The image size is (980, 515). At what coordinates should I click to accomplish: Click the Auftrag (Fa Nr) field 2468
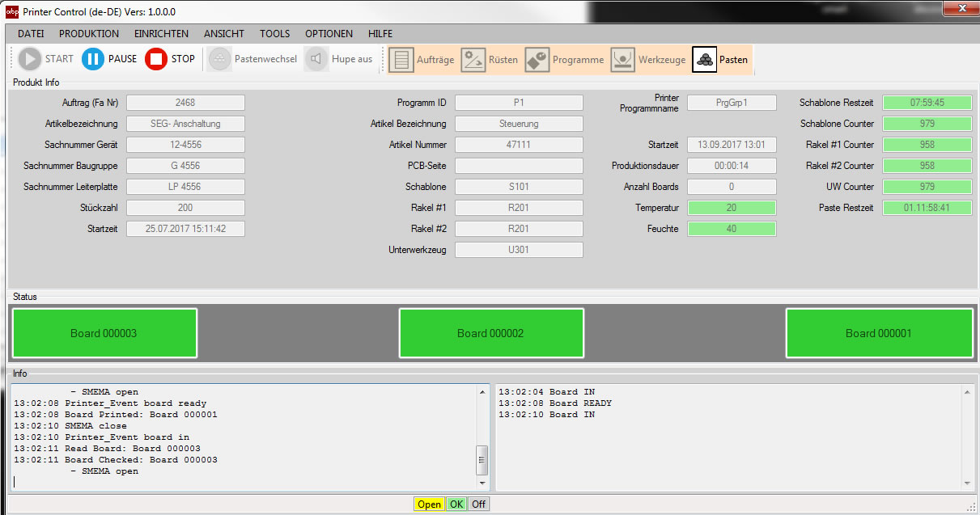coord(185,103)
